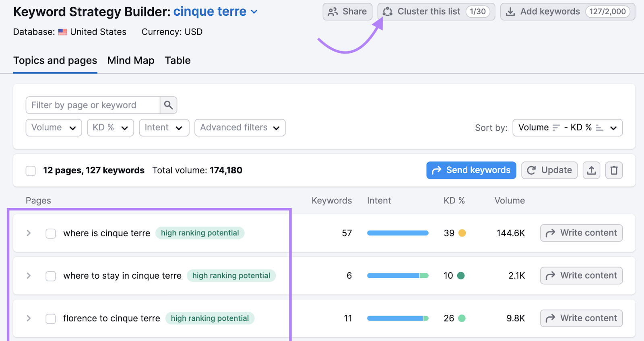Check the where to stay in cinque terre checkbox
Viewport: 644px width, 341px height.
pyautogui.click(x=51, y=276)
